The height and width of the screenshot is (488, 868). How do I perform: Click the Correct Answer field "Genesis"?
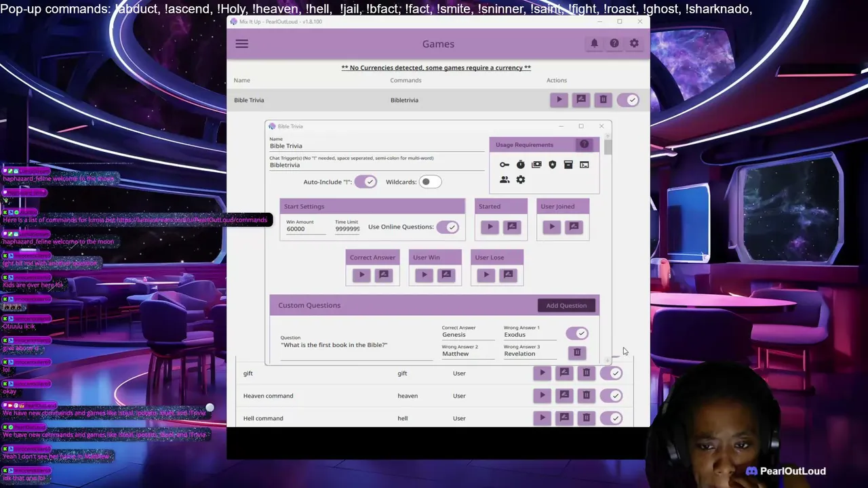pos(468,334)
